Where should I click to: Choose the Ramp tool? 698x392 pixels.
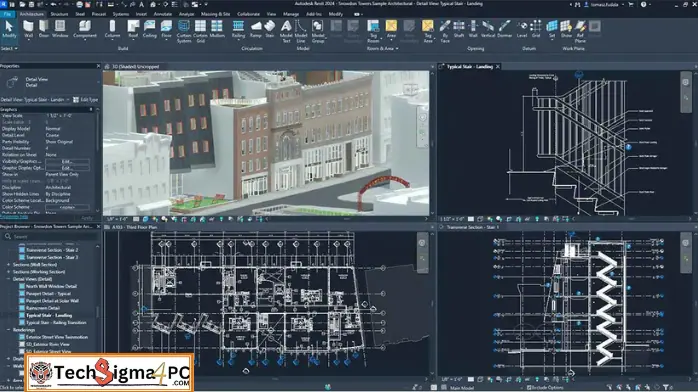[256, 29]
